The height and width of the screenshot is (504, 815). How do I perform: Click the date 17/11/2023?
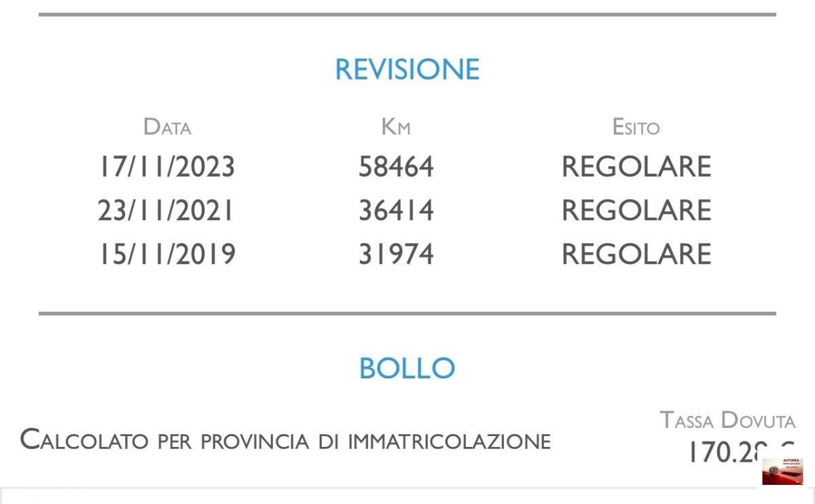167,167
